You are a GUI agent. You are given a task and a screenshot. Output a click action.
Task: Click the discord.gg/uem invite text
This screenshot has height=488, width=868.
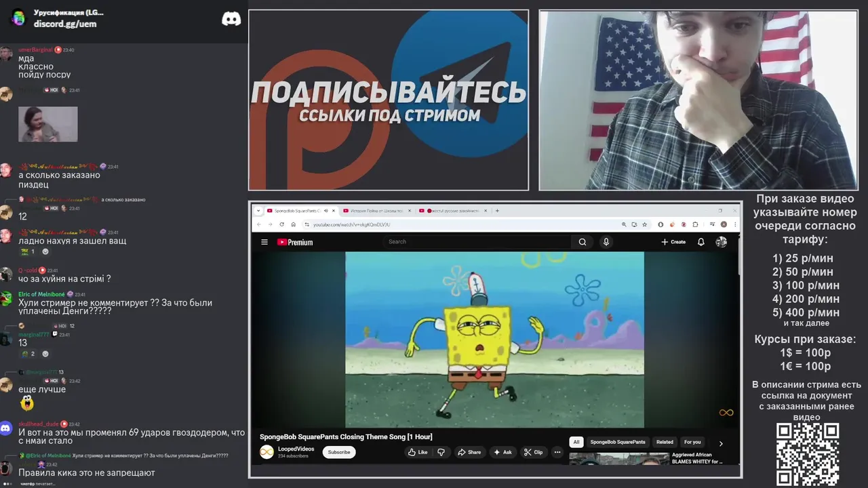(x=65, y=24)
